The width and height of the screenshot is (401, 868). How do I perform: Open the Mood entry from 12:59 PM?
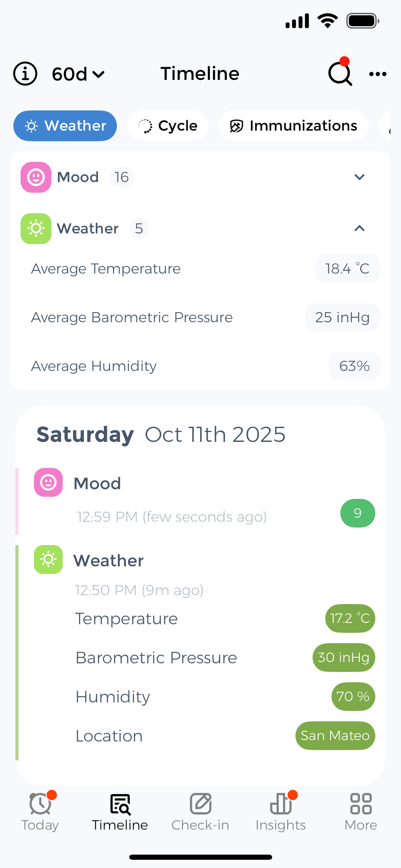point(171,501)
